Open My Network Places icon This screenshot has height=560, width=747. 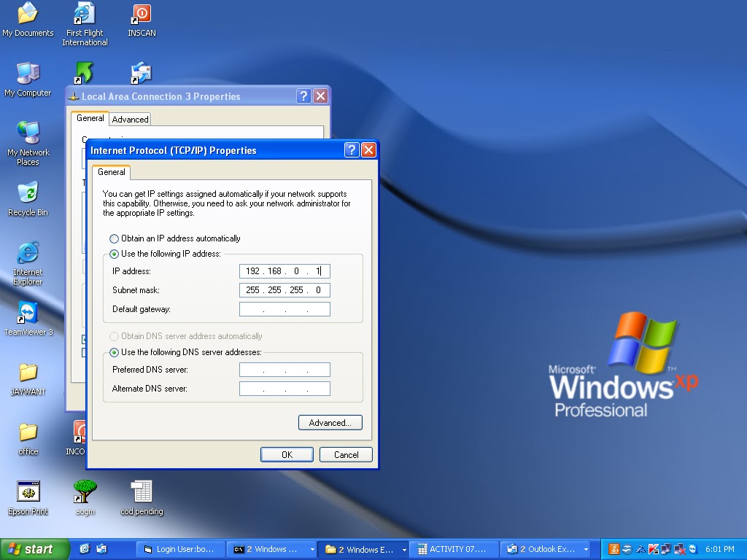coord(28,144)
